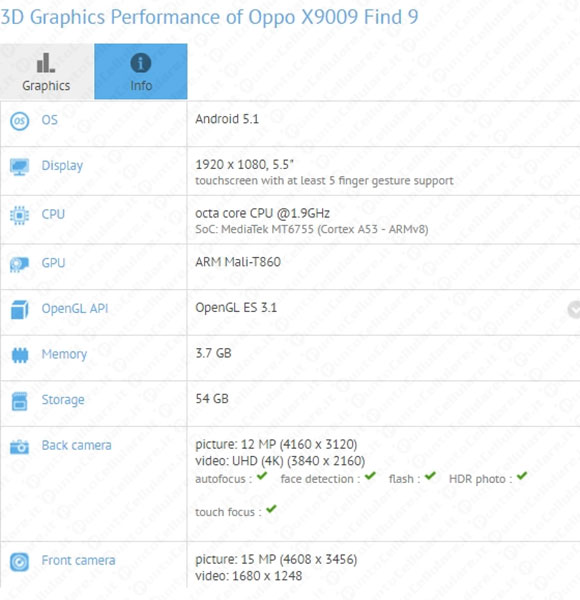Screen dimensions: 580x600
Task: Click the HDR photo label text
Action: pos(481,479)
